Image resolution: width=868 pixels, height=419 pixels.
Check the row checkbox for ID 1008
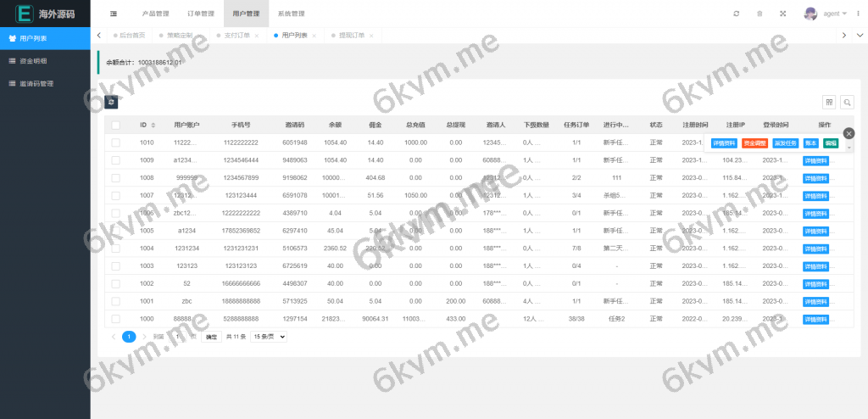[115, 178]
